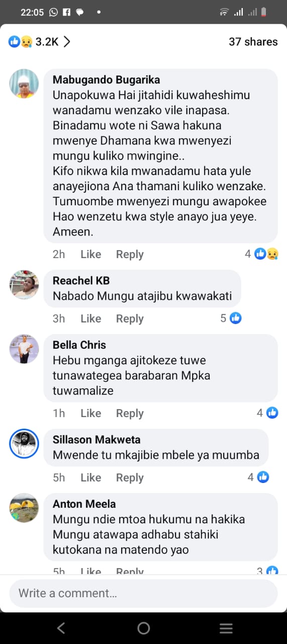This screenshot has height=644, width=287.
Task: Reply to Bella Chris's comment
Action: [130, 413]
